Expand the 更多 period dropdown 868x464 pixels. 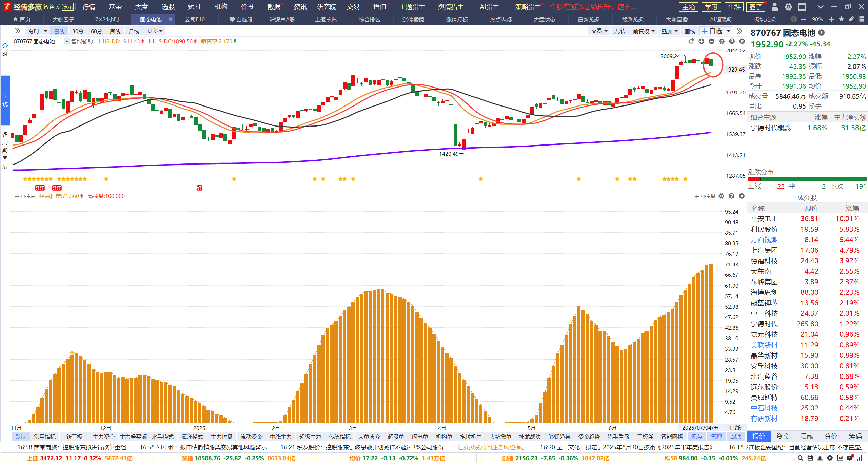155,31
